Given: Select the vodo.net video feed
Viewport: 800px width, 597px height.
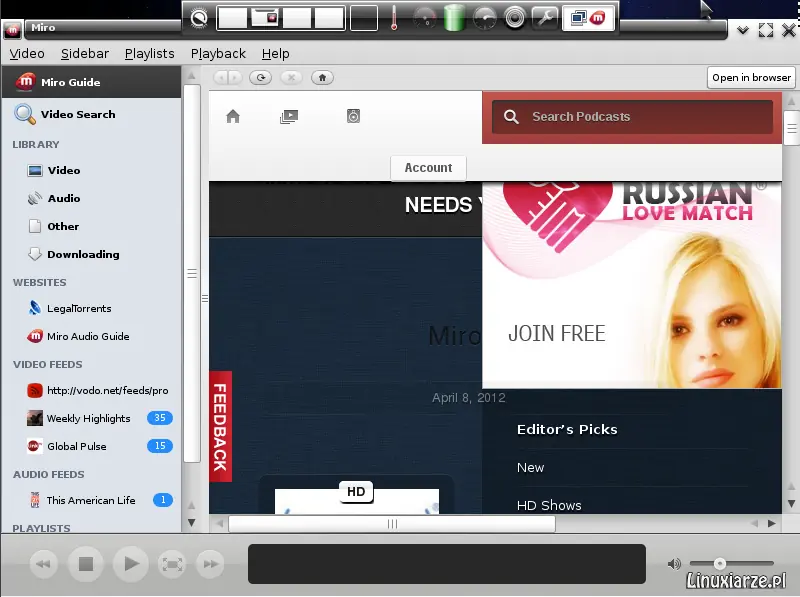Looking at the screenshot, I should click(x=107, y=391).
